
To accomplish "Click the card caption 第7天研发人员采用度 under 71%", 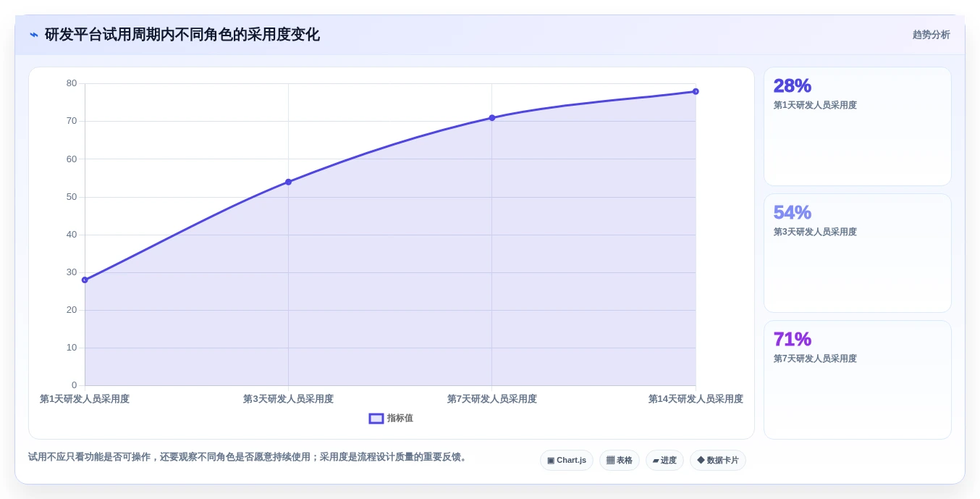I will point(815,358).
